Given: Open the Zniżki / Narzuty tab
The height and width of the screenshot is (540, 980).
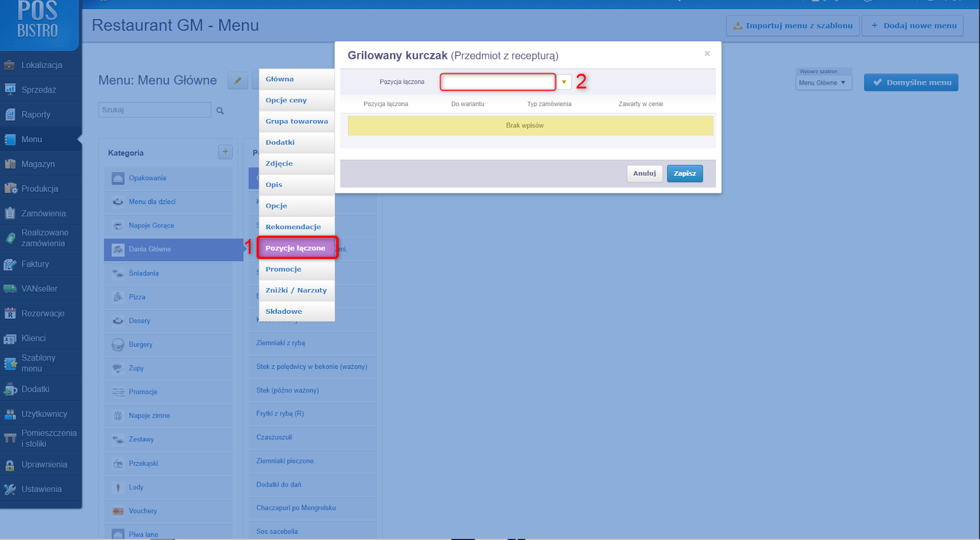Looking at the screenshot, I should 296,290.
